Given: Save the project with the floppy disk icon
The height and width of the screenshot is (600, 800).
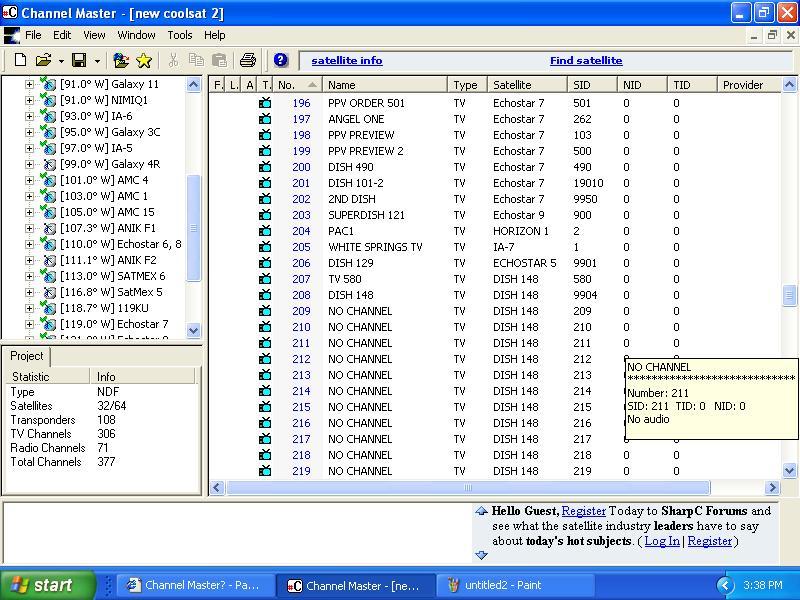Looking at the screenshot, I should tap(79, 60).
